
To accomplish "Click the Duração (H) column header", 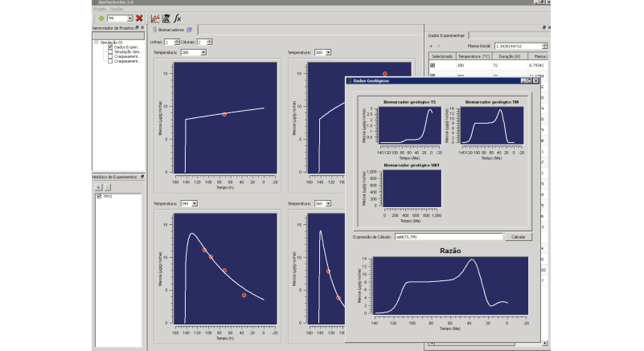I will [509, 56].
